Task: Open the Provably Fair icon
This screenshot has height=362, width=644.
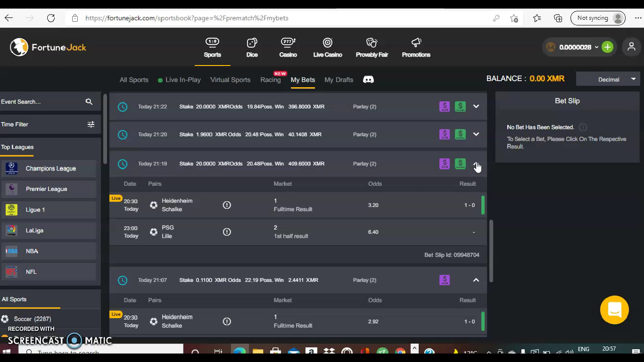Action: (372, 43)
